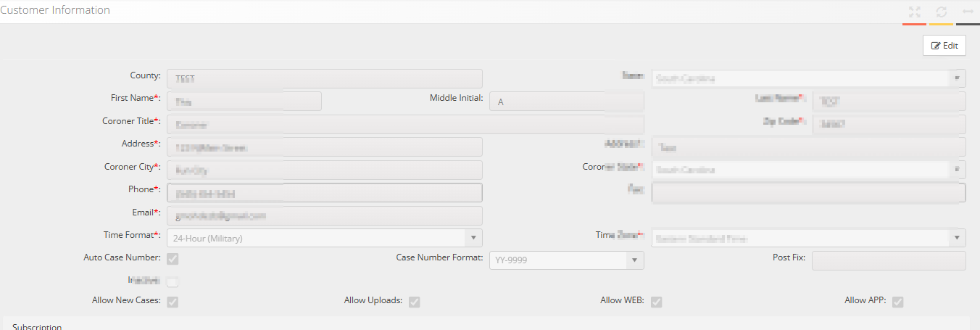Viewport: 980px width, 330px height.
Task: Toggle Allow WEB checkbox
Action: point(656,302)
